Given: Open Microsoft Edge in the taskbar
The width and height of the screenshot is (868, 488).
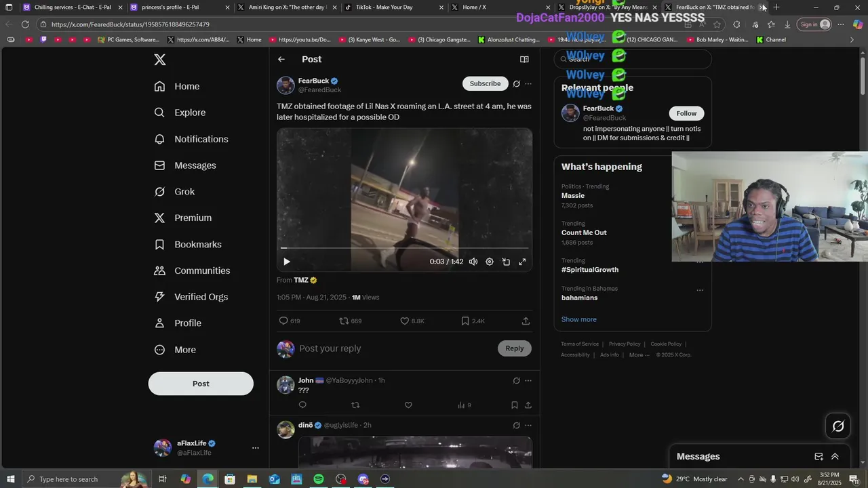Looking at the screenshot, I should coord(208,479).
